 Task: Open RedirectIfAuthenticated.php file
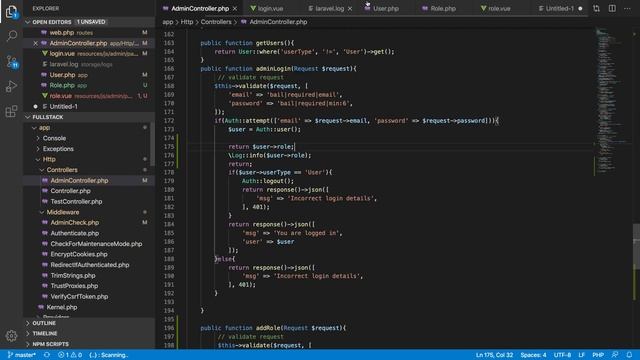point(90,265)
